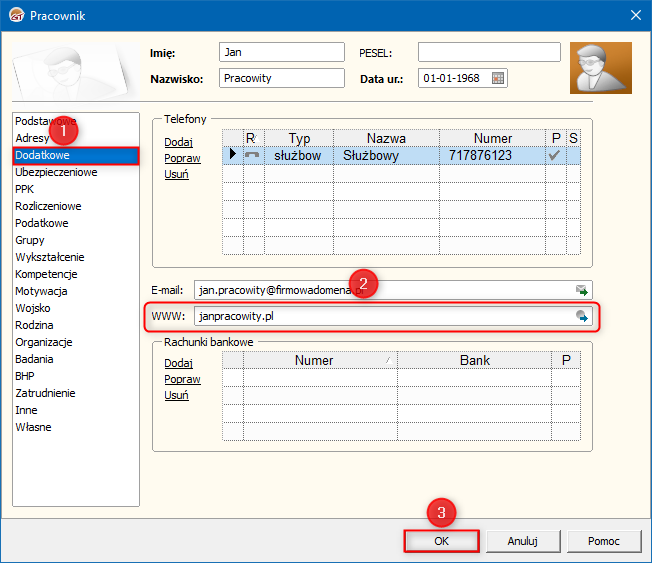Open the Podatkowe section
This screenshot has width=652, height=563.
pyautogui.click(x=42, y=223)
